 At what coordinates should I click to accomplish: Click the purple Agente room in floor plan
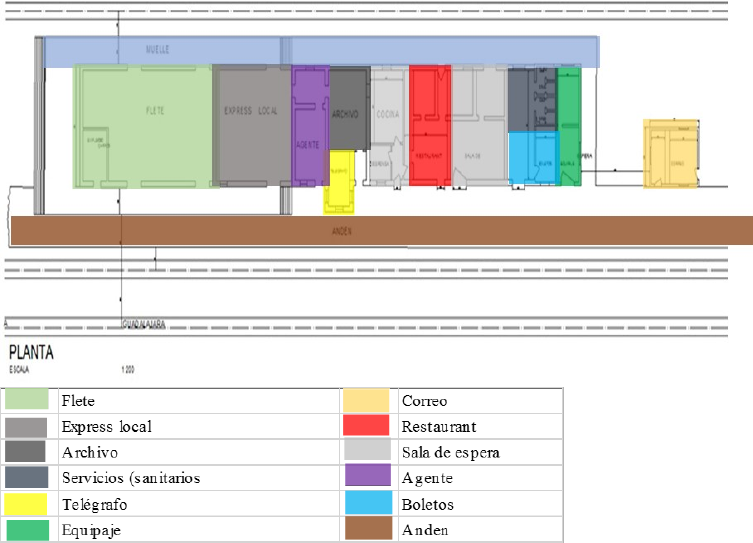pyautogui.click(x=309, y=125)
